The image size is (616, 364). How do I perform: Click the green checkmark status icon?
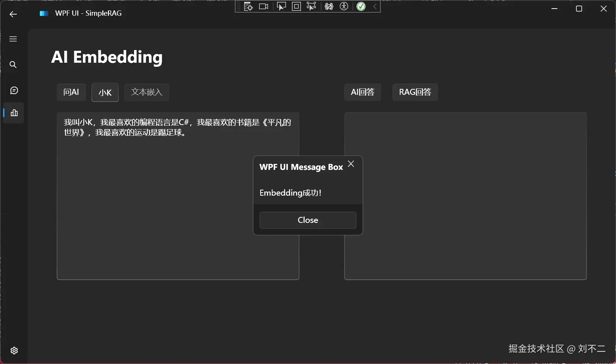361,7
